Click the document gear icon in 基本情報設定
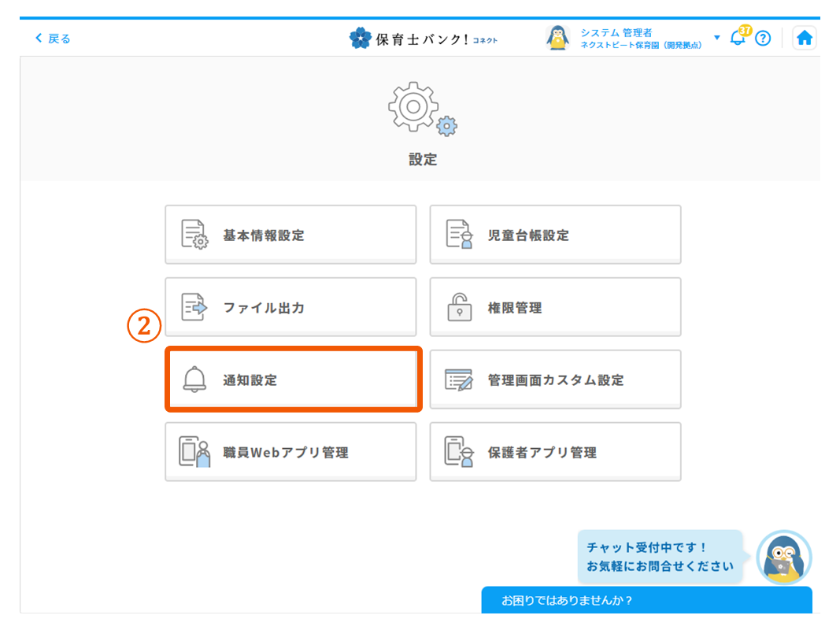This screenshot has width=840, height=630. tap(194, 235)
